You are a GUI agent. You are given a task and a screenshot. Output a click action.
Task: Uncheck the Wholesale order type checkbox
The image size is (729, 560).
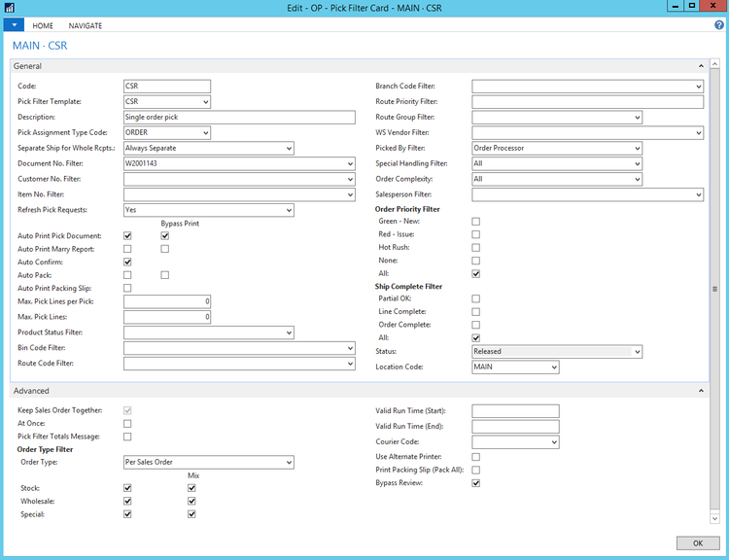(x=127, y=501)
